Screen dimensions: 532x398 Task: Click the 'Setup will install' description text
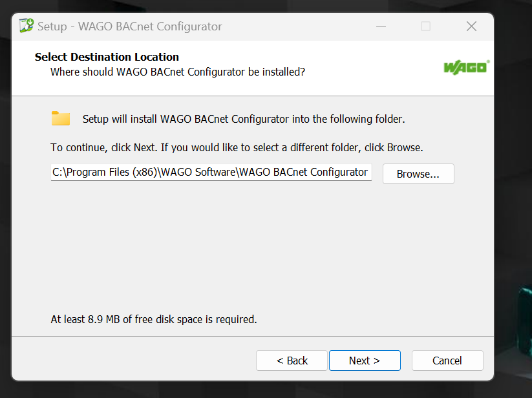244,119
